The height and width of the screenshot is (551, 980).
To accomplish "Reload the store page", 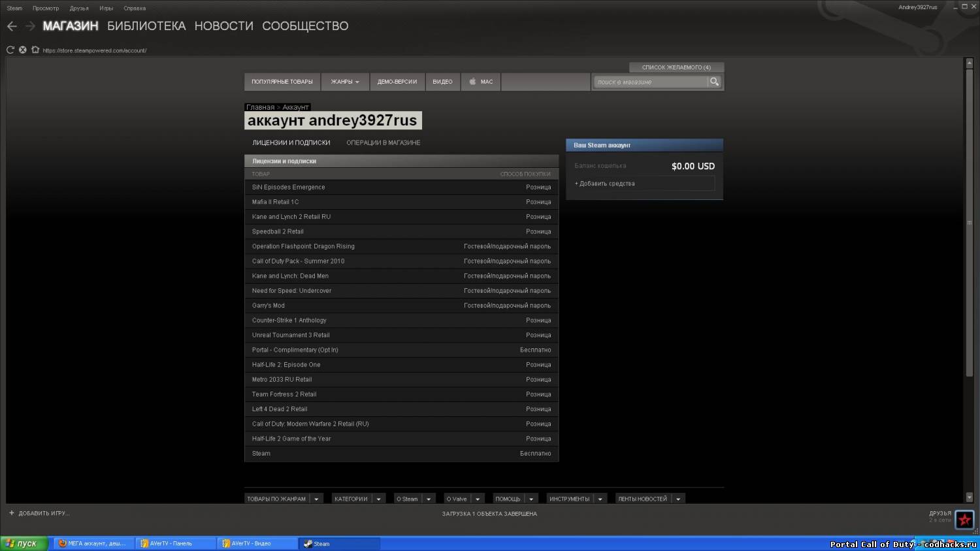I will pyautogui.click(x=10, y=50).
